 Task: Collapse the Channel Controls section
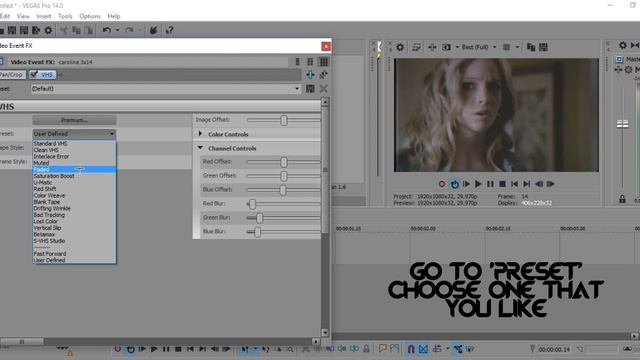coord(200,148)
